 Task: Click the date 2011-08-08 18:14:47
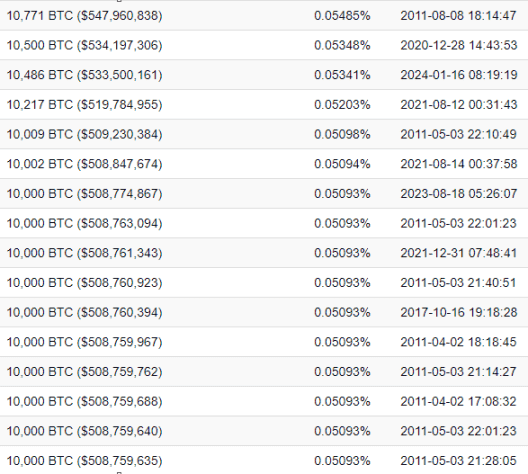[458, 16]
